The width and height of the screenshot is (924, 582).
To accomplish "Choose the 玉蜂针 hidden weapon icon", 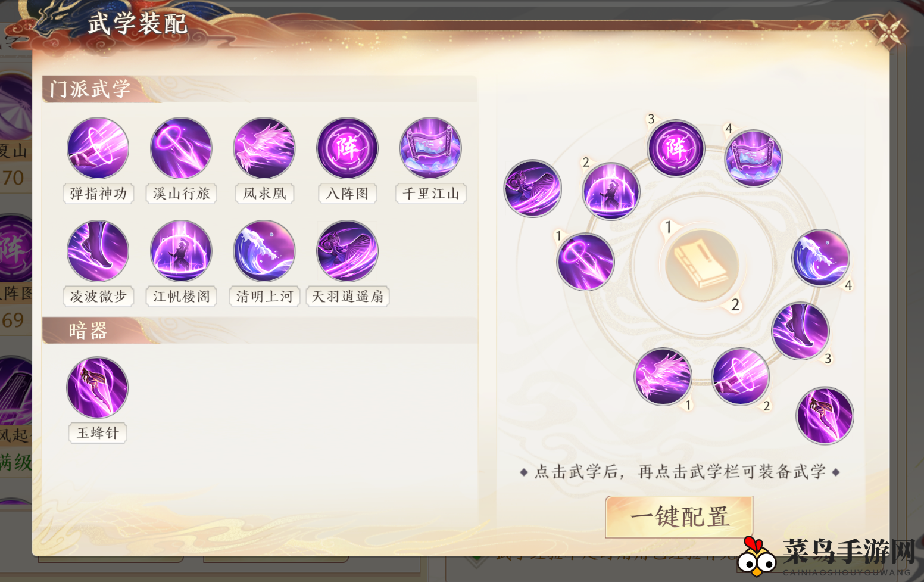I will [x=97, y=387].
